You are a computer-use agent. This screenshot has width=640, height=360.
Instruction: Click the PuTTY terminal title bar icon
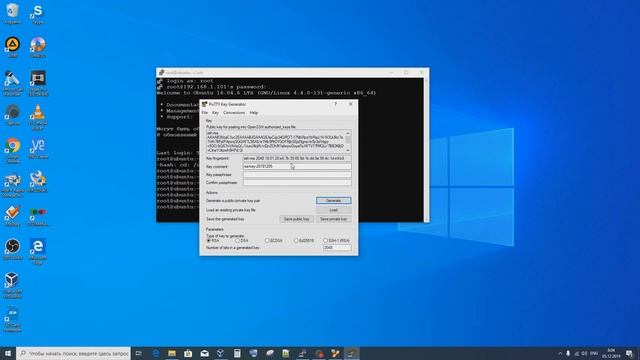coord(161,73)
